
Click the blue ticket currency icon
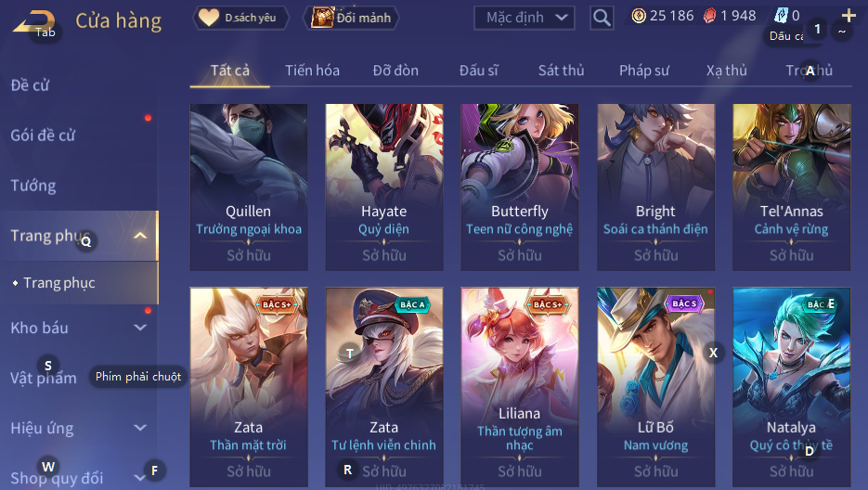pyautogui.click(x=781, y=16)
